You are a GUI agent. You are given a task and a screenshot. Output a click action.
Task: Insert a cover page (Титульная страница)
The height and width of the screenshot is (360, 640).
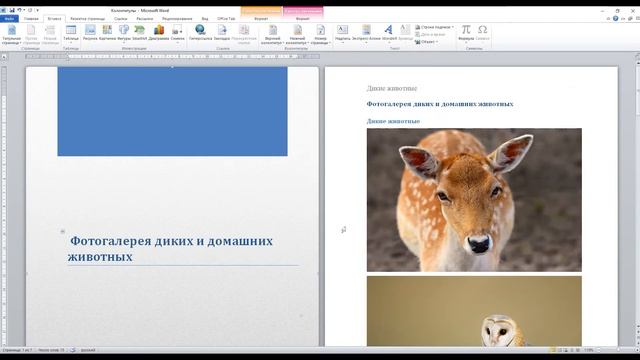tap(11, 34)
